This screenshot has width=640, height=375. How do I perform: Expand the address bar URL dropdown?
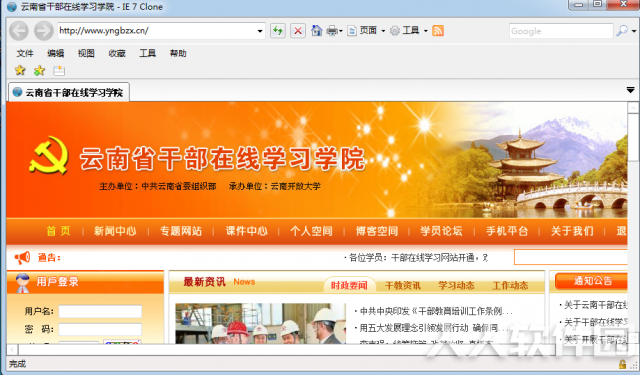[x=260, y=31]
